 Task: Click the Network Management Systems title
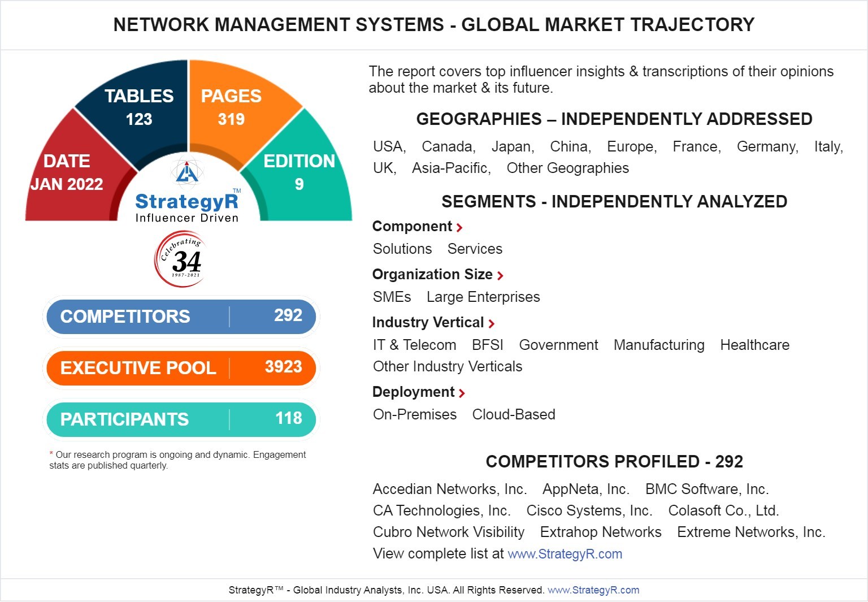(434, 25)
